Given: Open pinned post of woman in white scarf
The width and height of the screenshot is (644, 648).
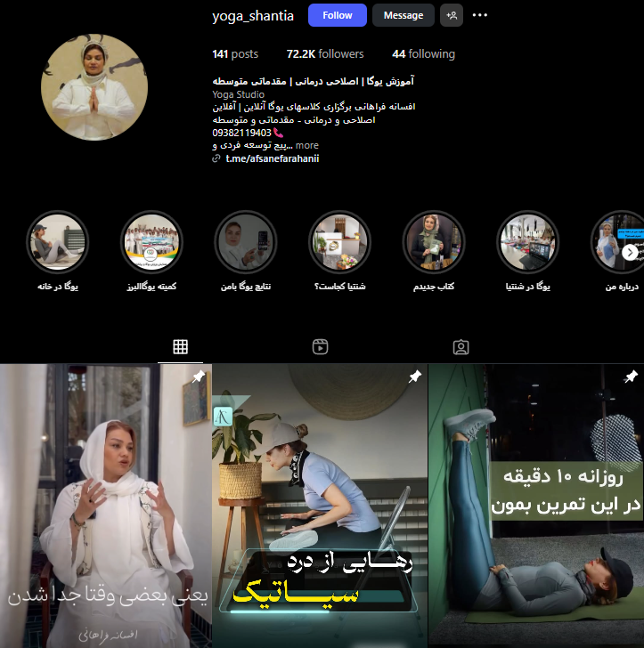Looking at the screenshot, I should point(106,506).
